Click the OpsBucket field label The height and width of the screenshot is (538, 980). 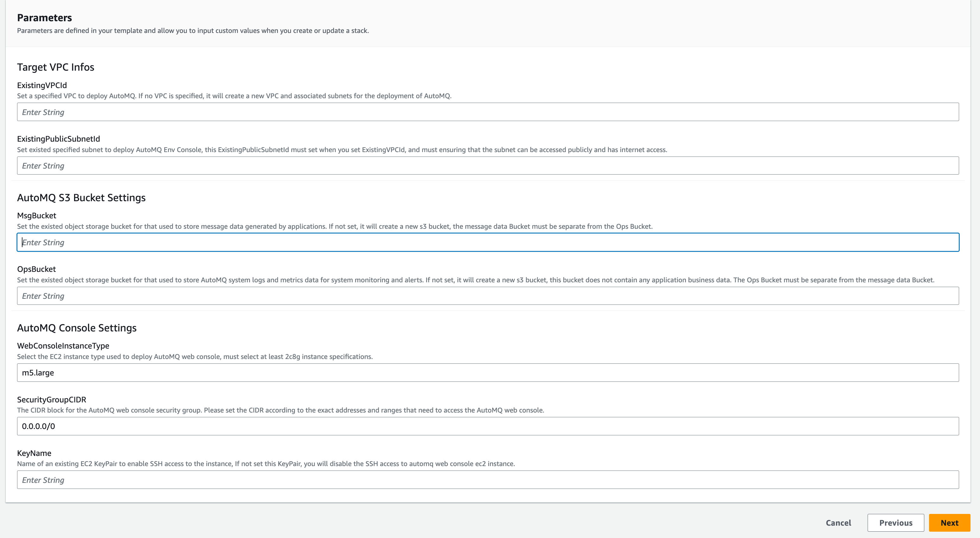36,269
